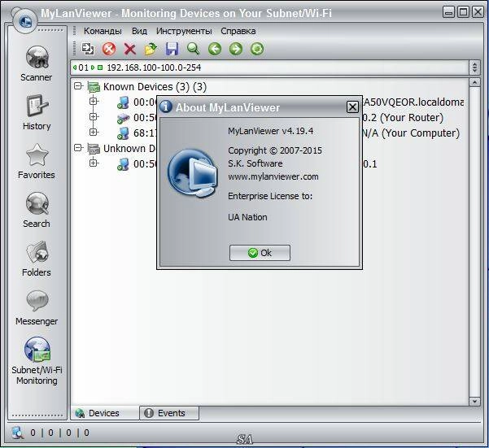
Task: Open the Вид menu
Action: 139,31
